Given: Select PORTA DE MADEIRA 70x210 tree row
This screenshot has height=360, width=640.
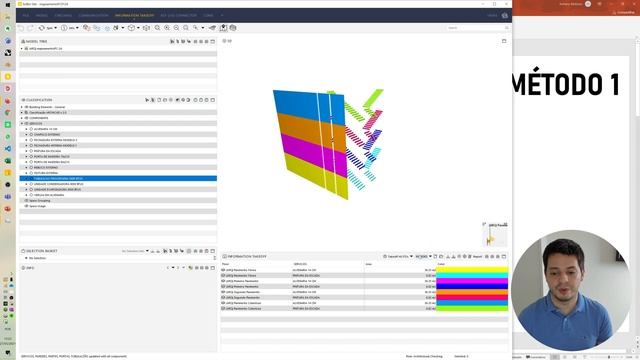Looking at the screenshot, I should click(51, 156).
